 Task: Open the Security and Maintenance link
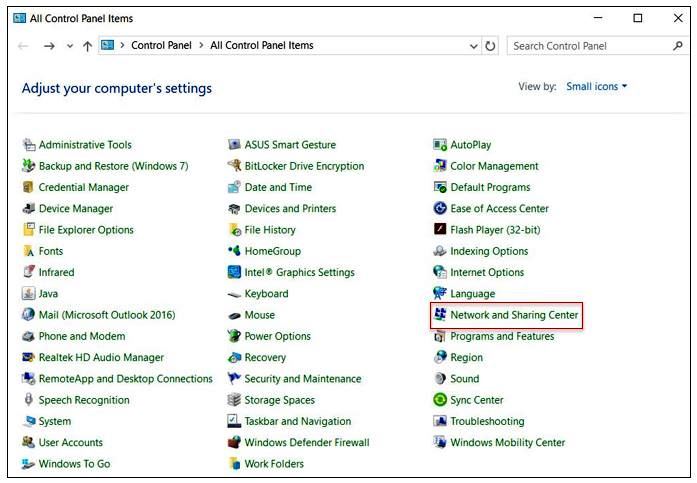[303, 379]
